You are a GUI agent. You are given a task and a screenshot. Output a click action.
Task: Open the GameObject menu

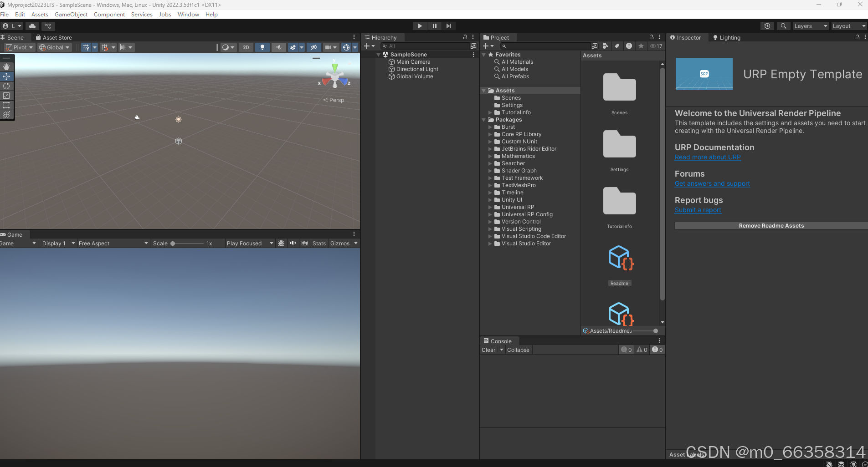coord(71,14)
